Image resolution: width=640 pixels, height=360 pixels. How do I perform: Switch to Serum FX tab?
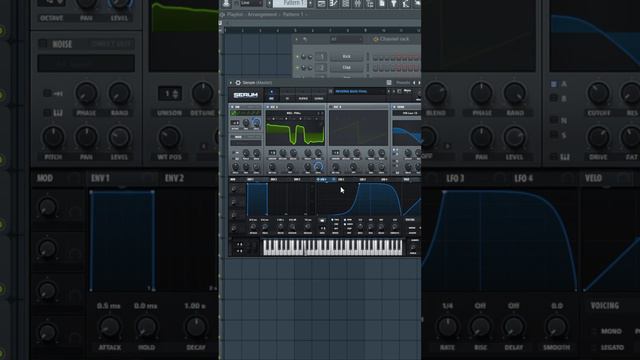click(287, 95)
